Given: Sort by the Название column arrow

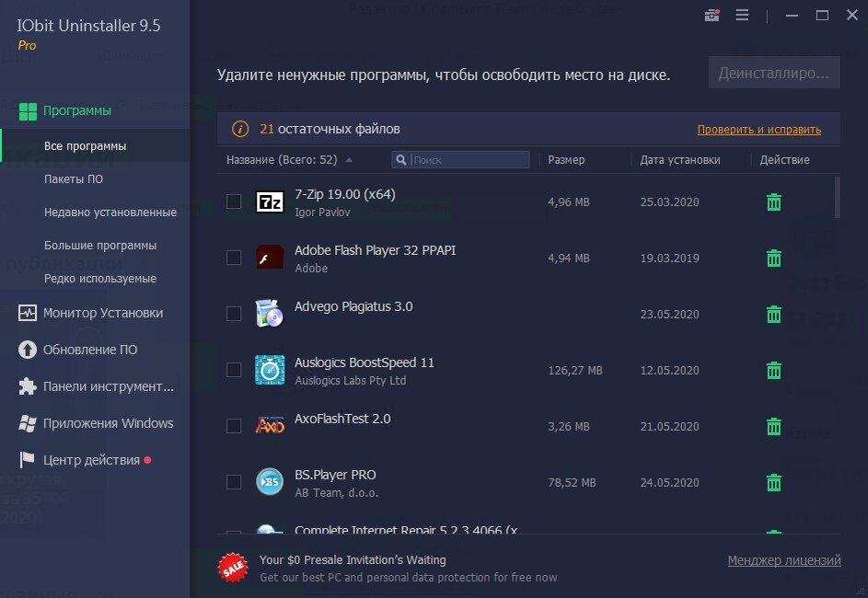Looking at the screenshot, I should coord(349,160).
